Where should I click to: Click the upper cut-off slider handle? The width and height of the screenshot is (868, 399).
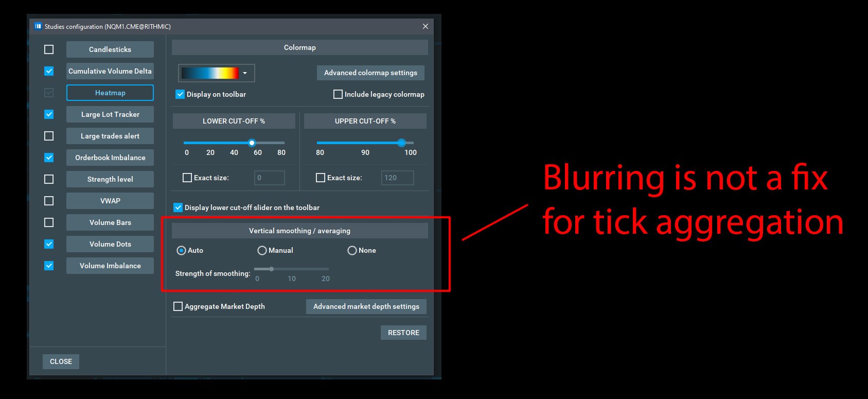401,143
